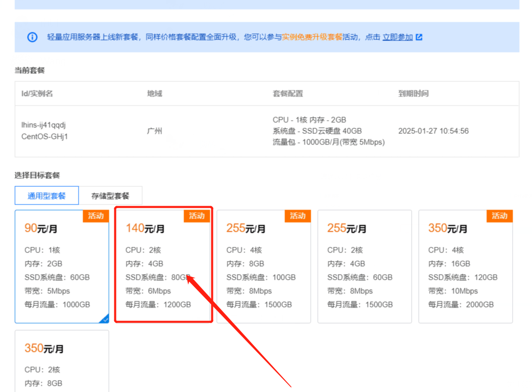Click the info icon in the blue banner
This screenshot has width=532, height=392.
32,37
